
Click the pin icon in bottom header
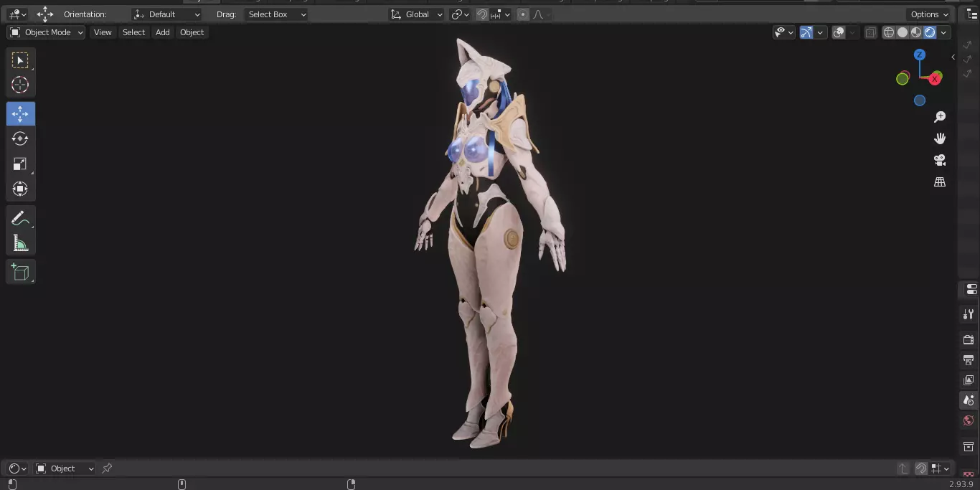(x=107, y=468)
